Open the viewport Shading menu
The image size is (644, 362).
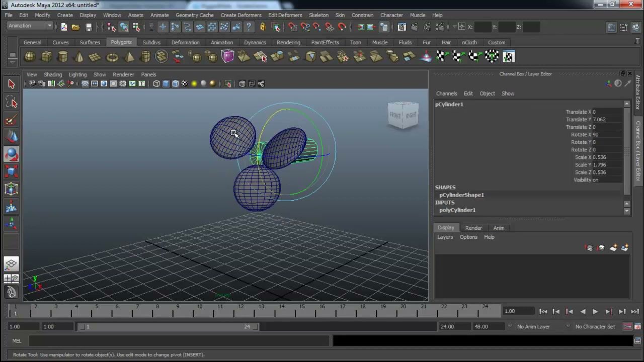click(x=53, y=75)
